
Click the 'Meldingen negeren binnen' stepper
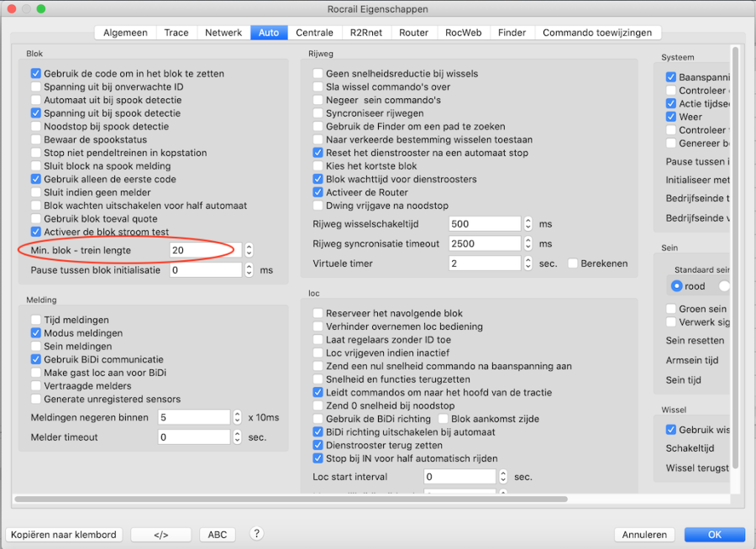coord(237,417)
